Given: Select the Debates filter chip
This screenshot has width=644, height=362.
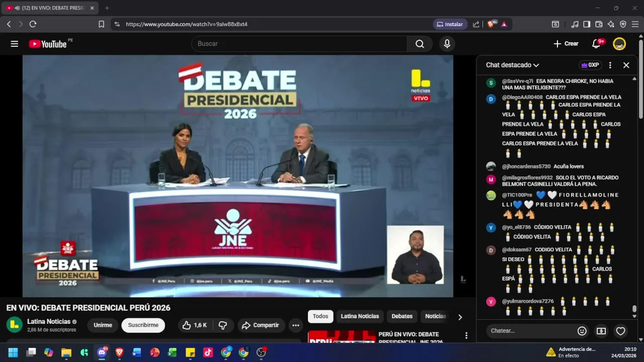Looking at the screenshot, I should [x=402, y=316].
